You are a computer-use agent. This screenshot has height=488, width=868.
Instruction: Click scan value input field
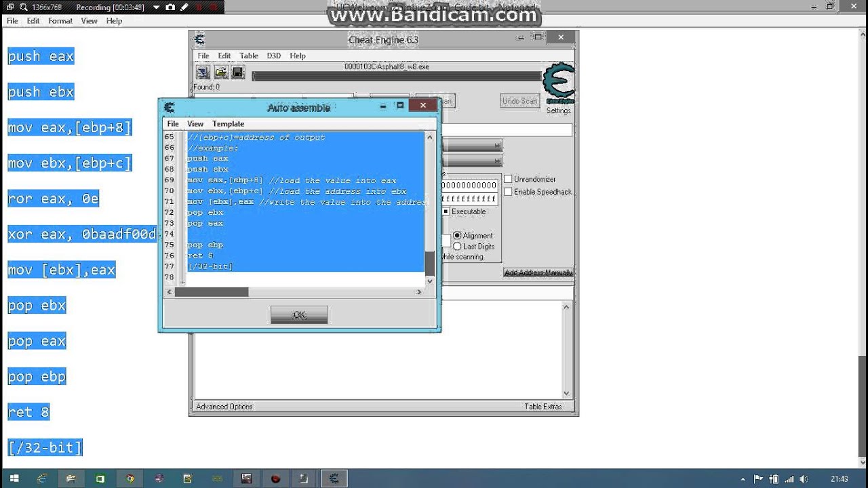point(507,129)
